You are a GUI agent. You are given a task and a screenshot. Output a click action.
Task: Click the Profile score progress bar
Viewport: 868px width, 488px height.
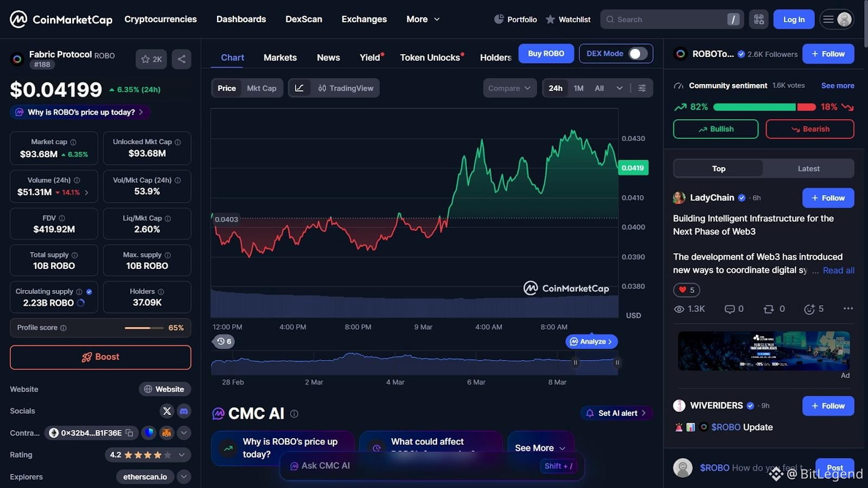point(144,328)
